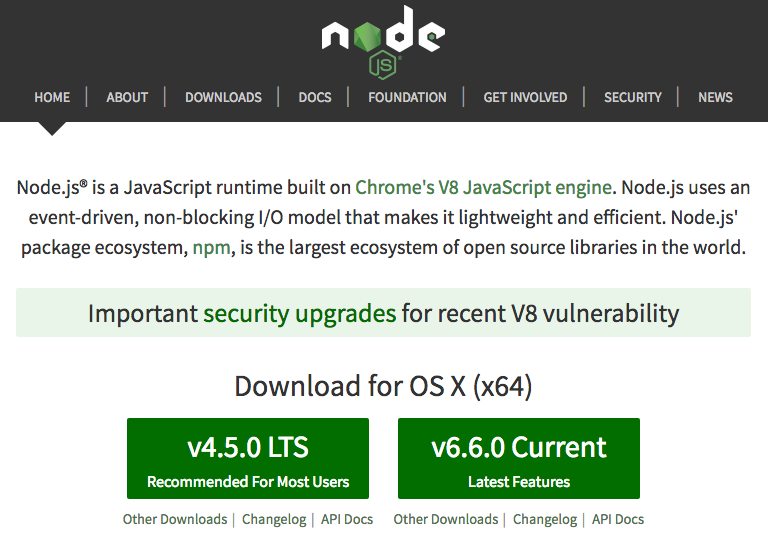
Task: Click the 'Download for OS X (x64)' heading
Action: click(383, 386)
